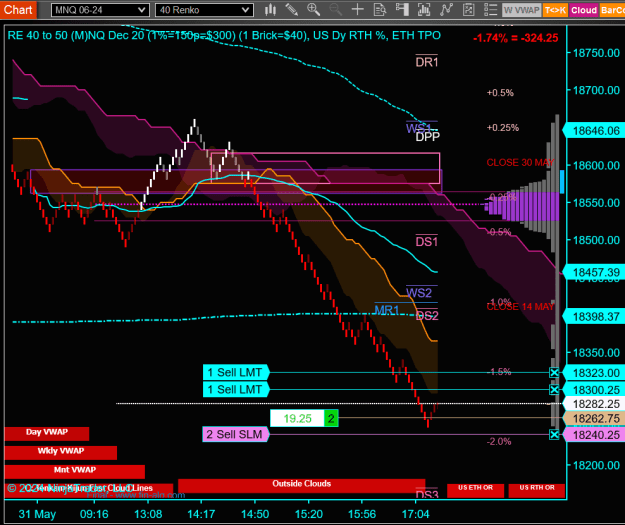Open the strategies icon
This screenshot has height=525, width=625.
(468, 10)
